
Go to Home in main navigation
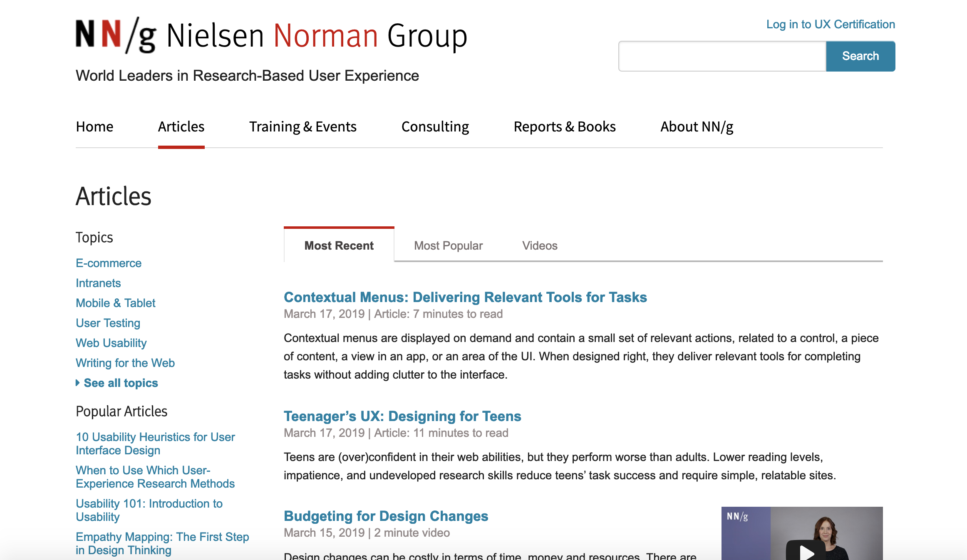point(94,126)
